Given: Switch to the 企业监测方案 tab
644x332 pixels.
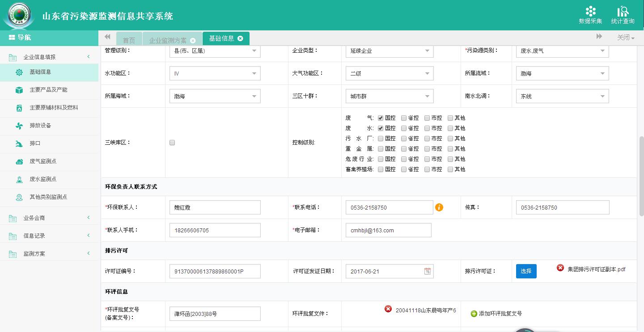Looking at the screenshot, I should click(x=168, y=40).
